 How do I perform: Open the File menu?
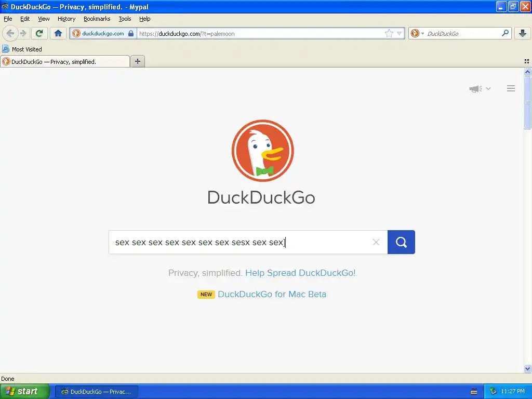(x=8, y=19)
